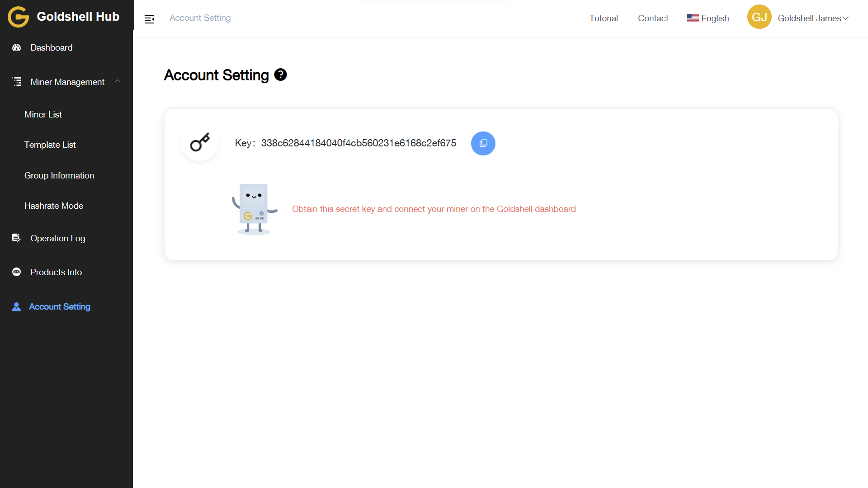Toggle the sidebar collapse hamburger icon

(x=149, y=19)
